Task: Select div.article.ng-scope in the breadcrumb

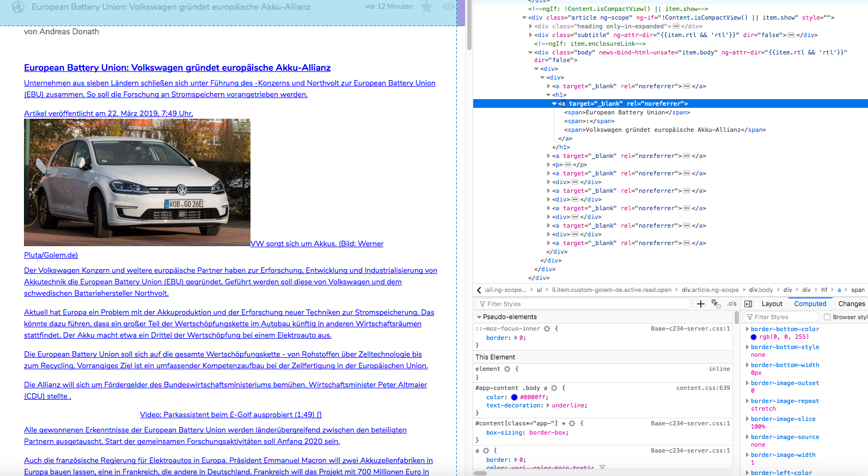Action: coord(710,290)
